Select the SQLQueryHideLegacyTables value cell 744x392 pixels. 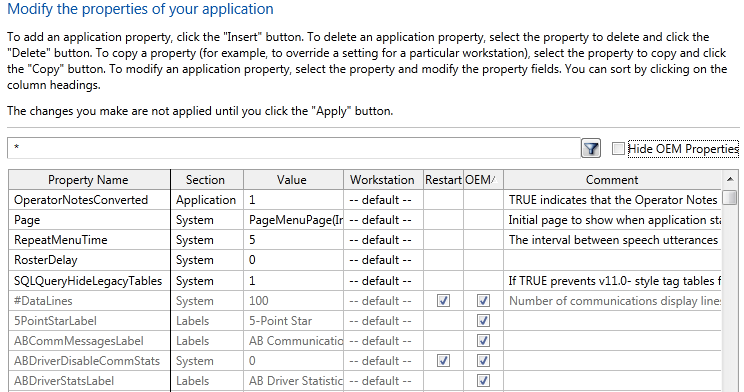(293, 280)
